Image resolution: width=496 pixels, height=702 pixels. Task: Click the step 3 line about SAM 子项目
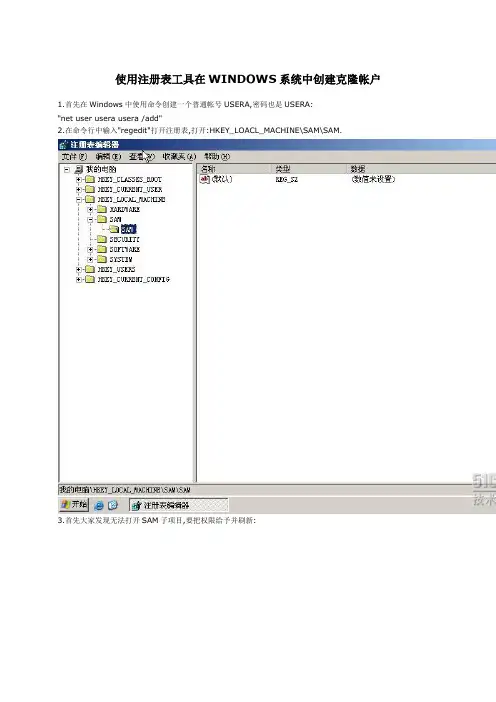[157, 521]
